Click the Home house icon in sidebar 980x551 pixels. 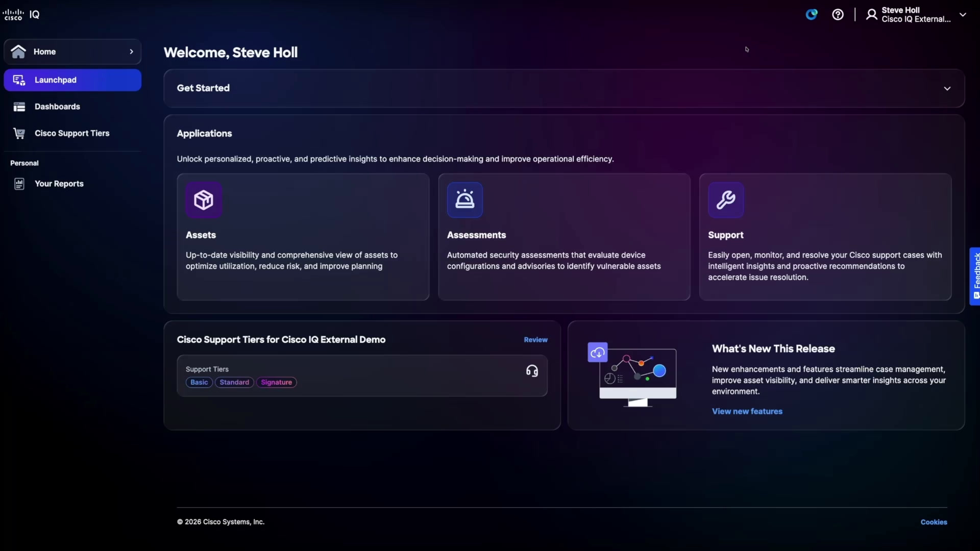click(18, 52)
